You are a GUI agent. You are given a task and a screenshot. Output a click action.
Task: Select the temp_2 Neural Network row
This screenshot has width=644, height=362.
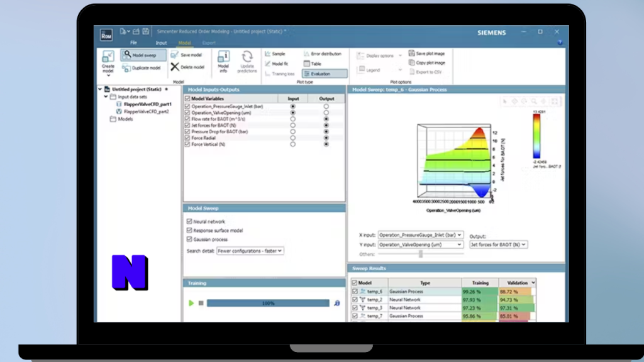pos(443,300)
